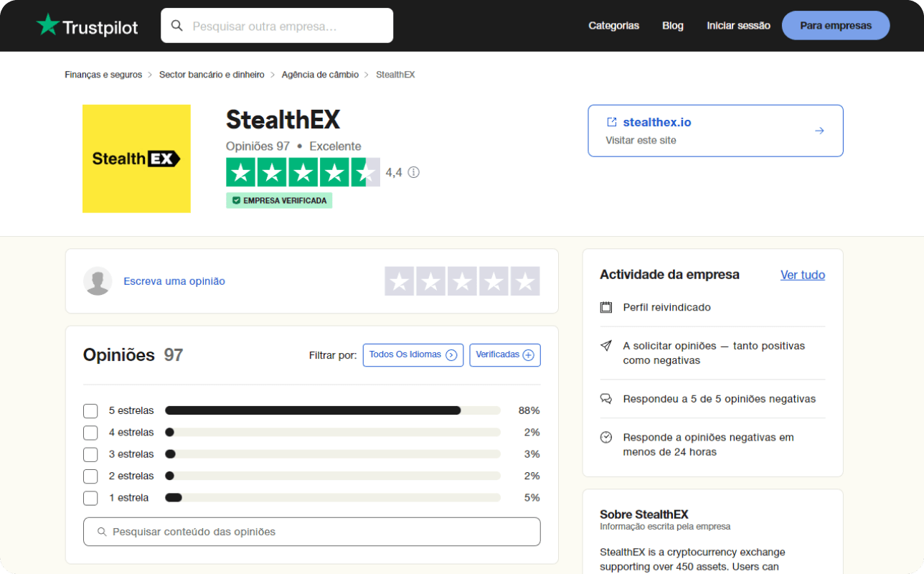Click the green star rating display under StealthEX
The height and width of the screenshot is (574, 924).
click(x=303, y=172)
